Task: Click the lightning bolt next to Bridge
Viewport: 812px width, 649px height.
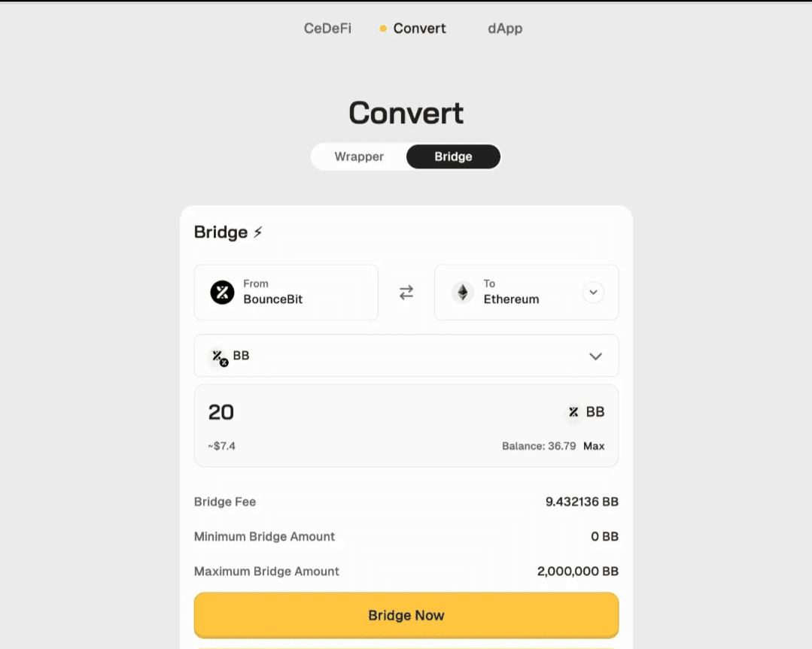Action: (x=258, y=232)
